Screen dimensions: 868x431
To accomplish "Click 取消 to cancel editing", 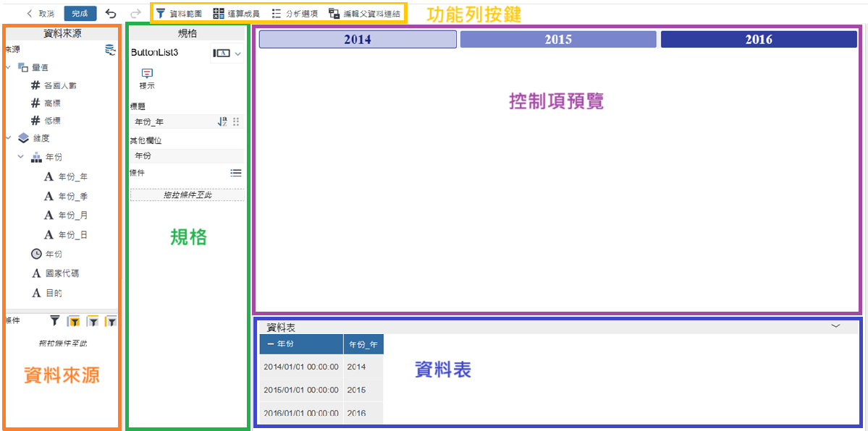I will point(41,14).
